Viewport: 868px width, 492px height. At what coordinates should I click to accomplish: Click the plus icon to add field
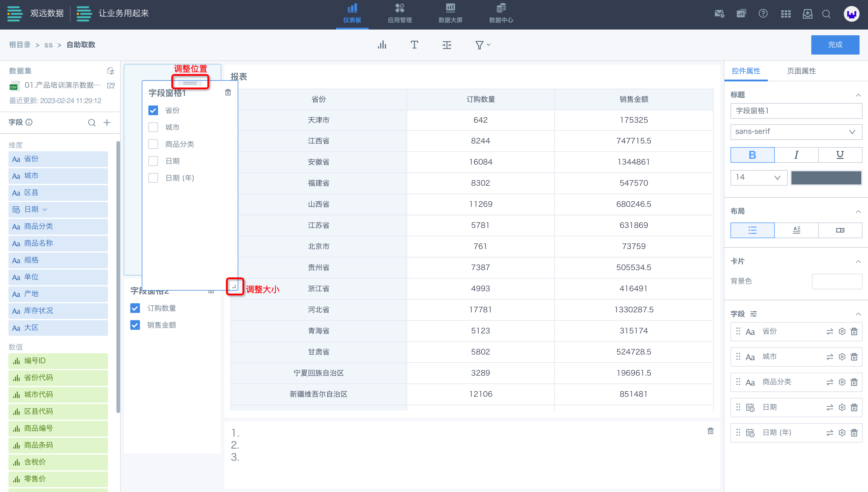coord(107,122)
